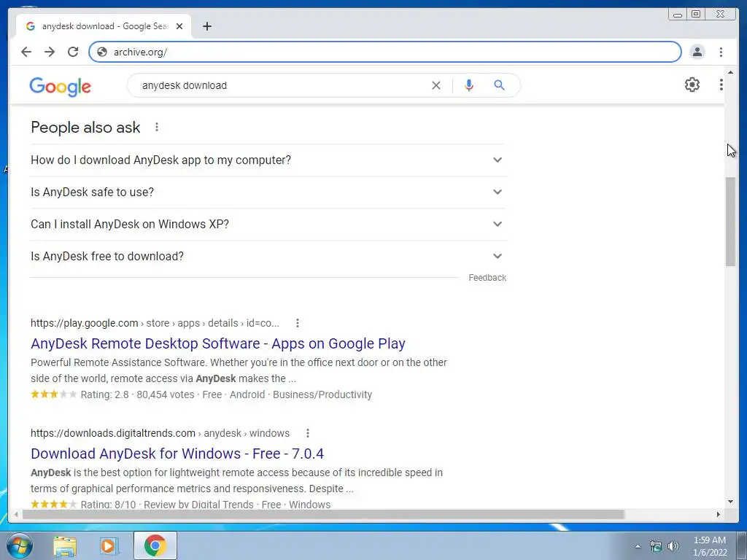Open a new browser tab
Image resolution: width=747 pixels, height=560 pixels.
[206, 26]
